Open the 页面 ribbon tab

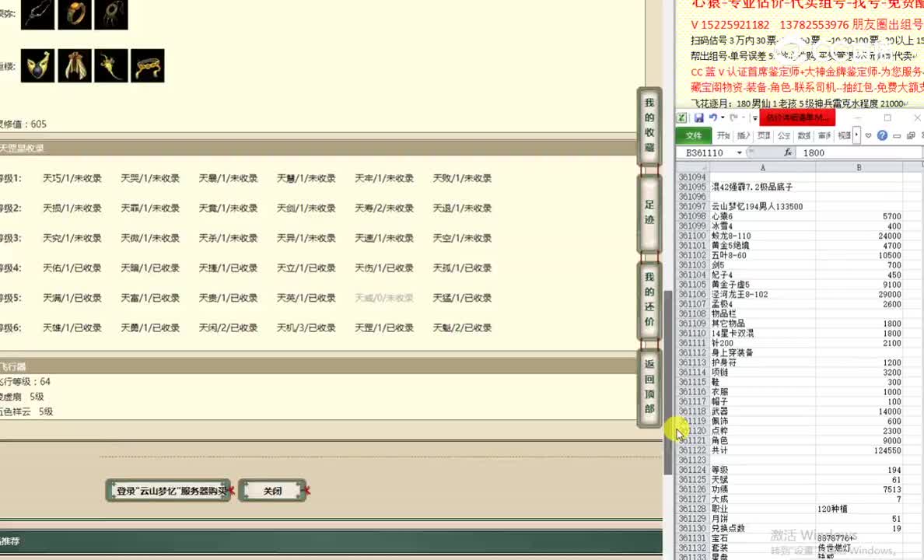764,135
